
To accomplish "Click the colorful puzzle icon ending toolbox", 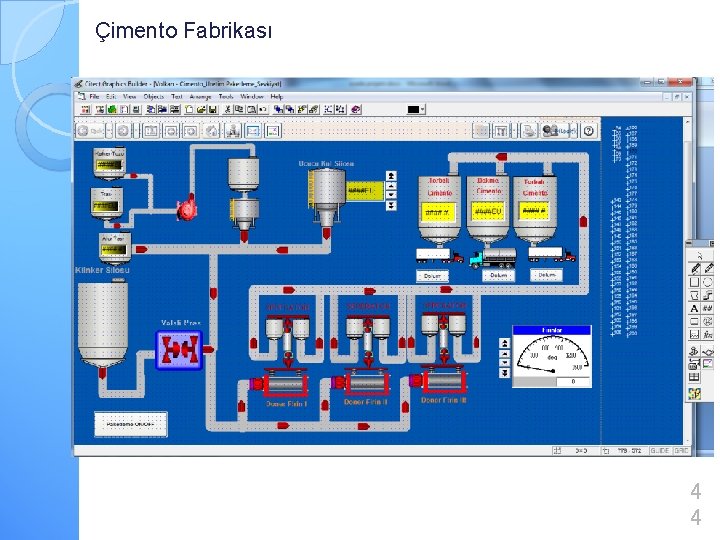I will 695,394.
